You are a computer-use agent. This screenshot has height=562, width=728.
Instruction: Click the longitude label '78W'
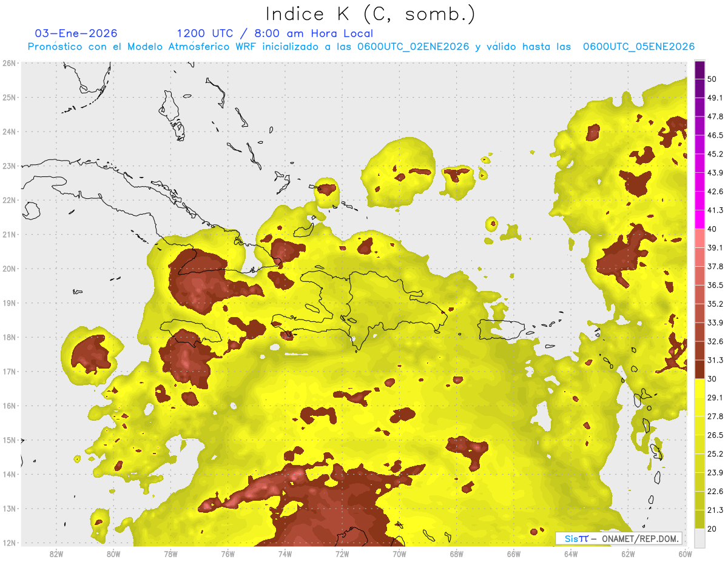coord(170,555)
